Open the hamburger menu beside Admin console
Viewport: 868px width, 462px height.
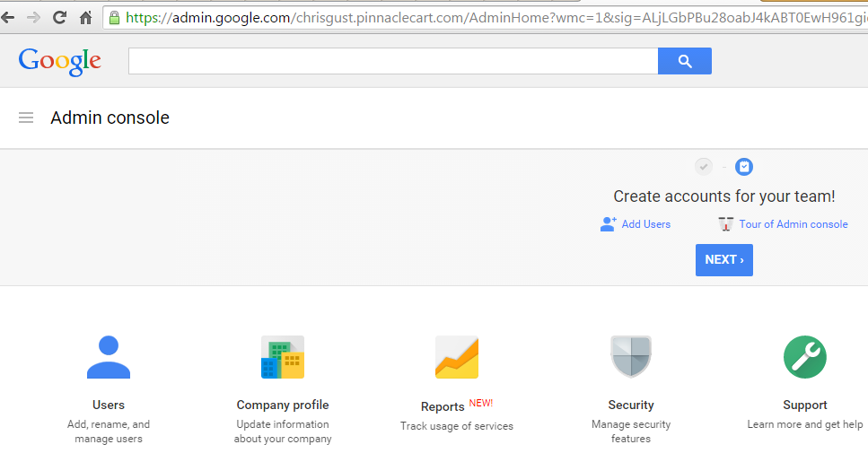click(26, 118)
